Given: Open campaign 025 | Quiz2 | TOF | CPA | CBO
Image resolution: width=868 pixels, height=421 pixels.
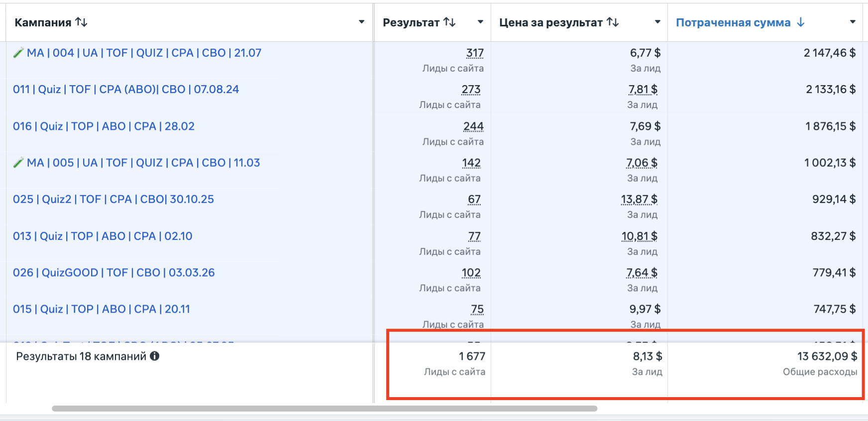Looking at the screenshot, I should coord(113,200).
